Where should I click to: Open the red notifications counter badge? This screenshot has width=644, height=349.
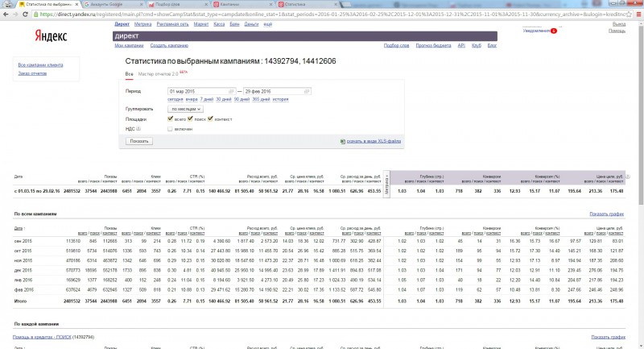tap(554, 31)
